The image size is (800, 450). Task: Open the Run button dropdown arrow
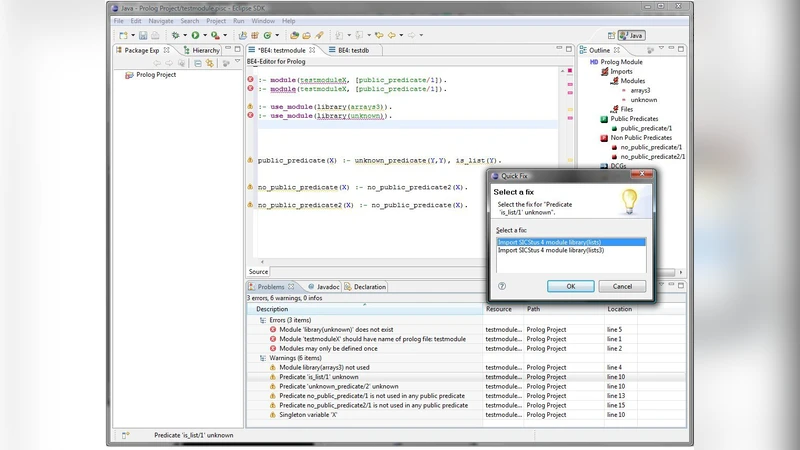(204, 35)
